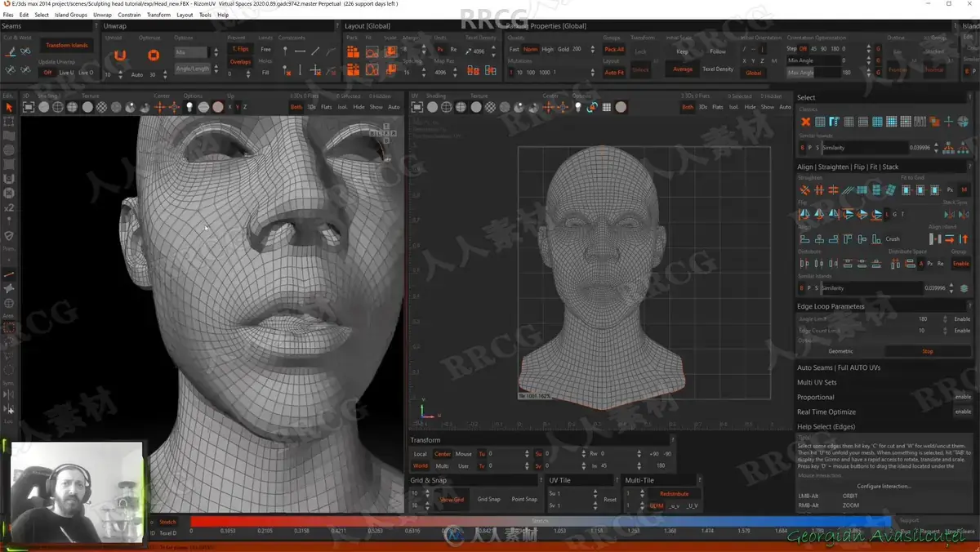Screen dimensions: 980x552
Task: Click the Scale icon in Layout panel
Action: point(391,52)
